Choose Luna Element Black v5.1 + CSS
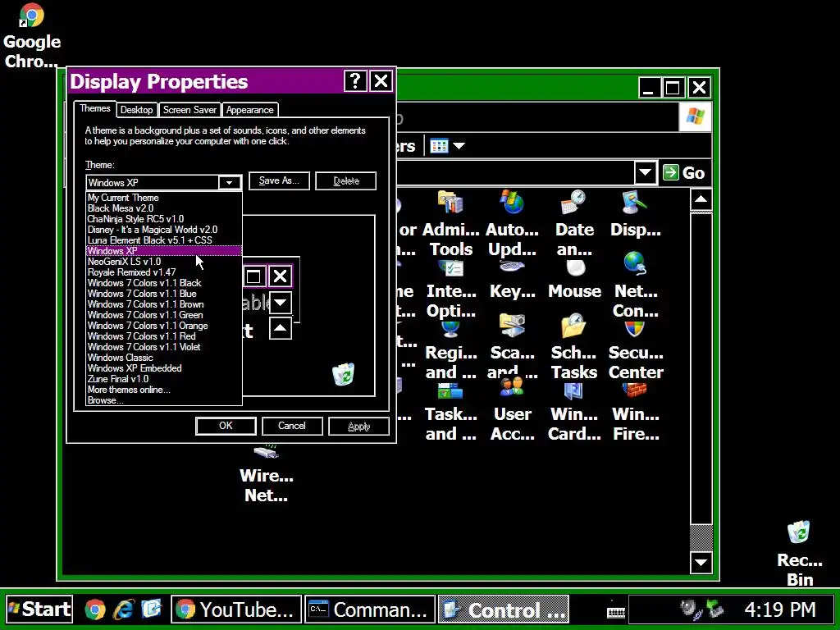 [164, 240]
